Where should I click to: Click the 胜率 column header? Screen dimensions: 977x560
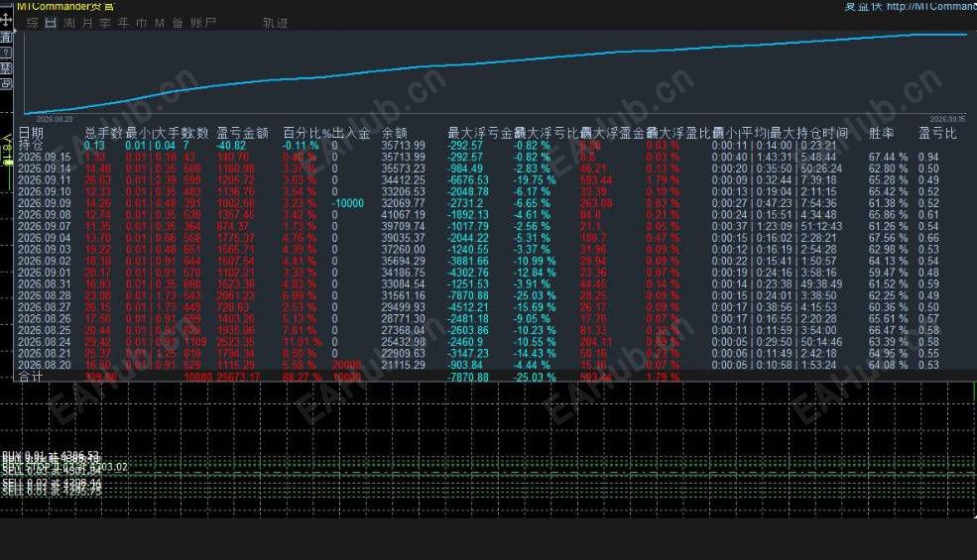point(881,133)
